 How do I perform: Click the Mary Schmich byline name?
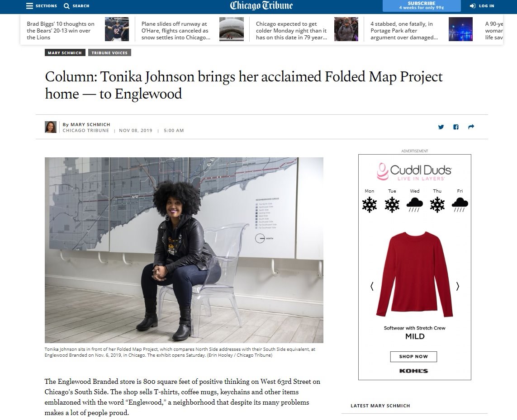[x=90, y=124]
